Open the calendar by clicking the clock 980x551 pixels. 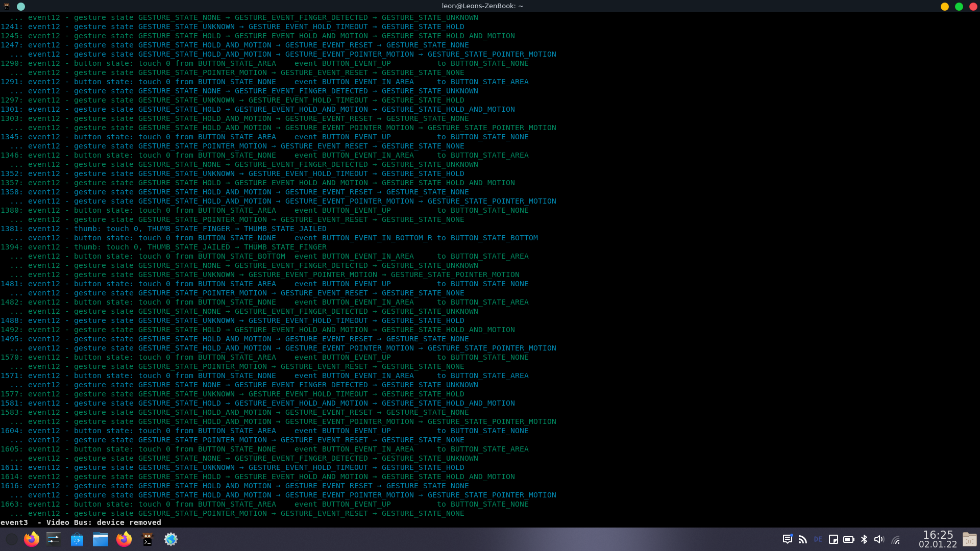[938, 539]
